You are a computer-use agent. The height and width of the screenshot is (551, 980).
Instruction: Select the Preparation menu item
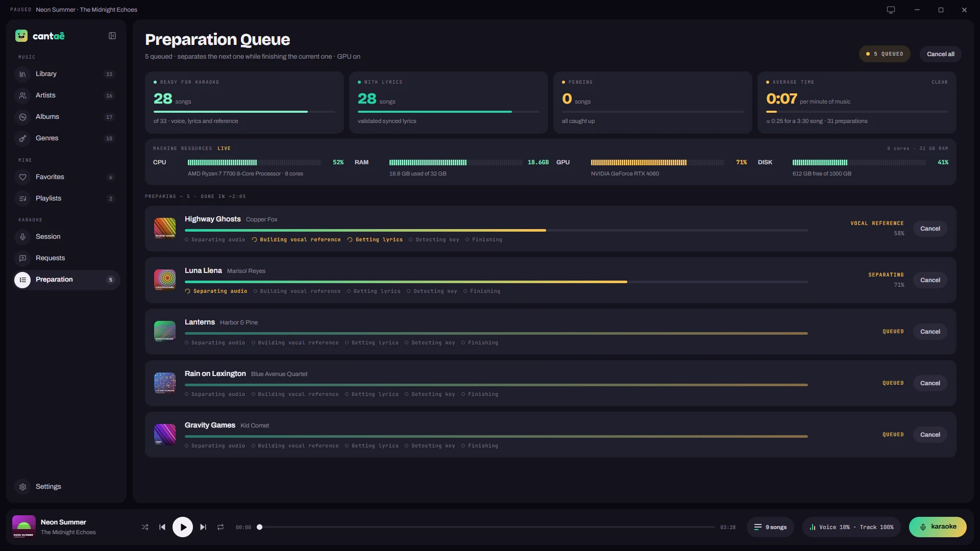67,280
